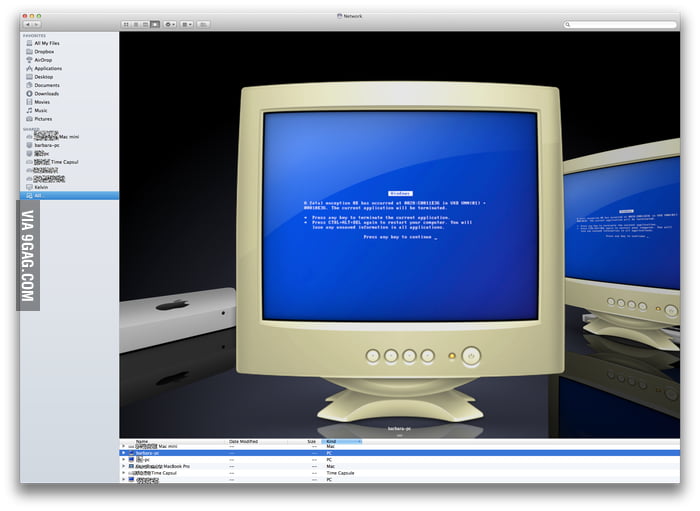Switch to icon view in toolbar
The image size is (700, 511).
pyautogui.click(x=125, y=23)
